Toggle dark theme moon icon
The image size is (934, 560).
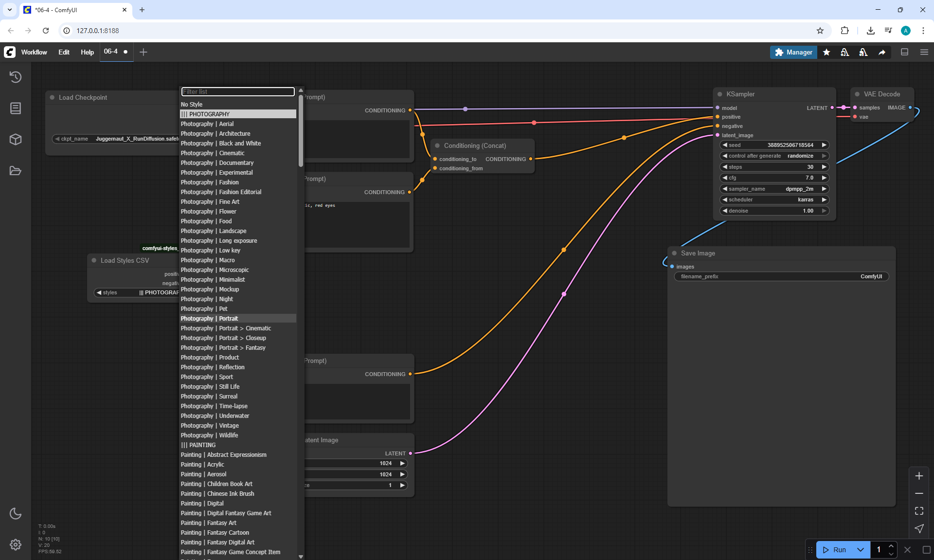click(x=16, y=513)
